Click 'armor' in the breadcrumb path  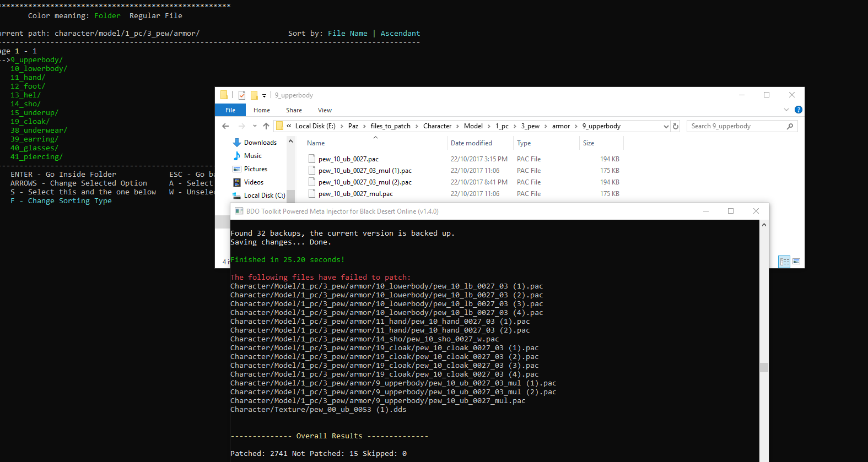[561, 126]
